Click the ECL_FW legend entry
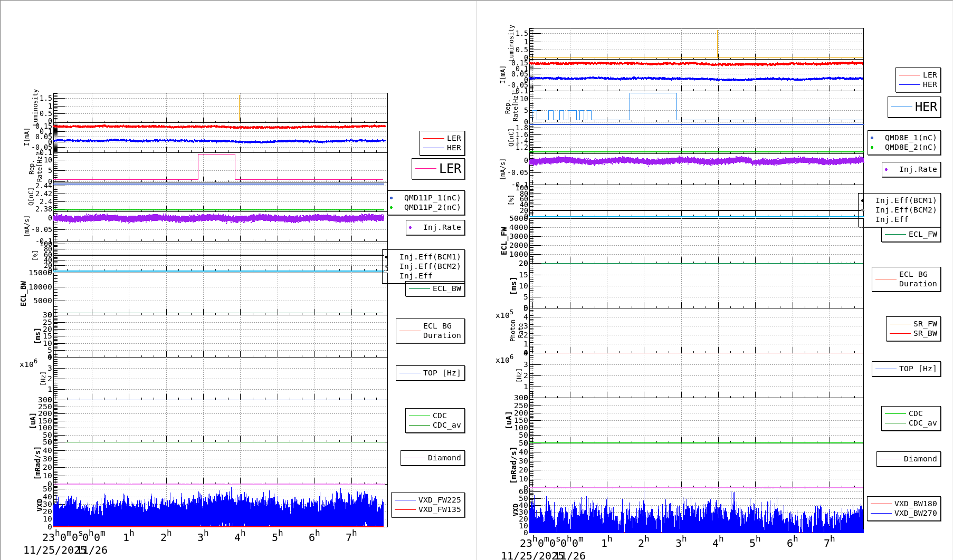The height and width of the screenshot is (560, 953). [910, 234]
